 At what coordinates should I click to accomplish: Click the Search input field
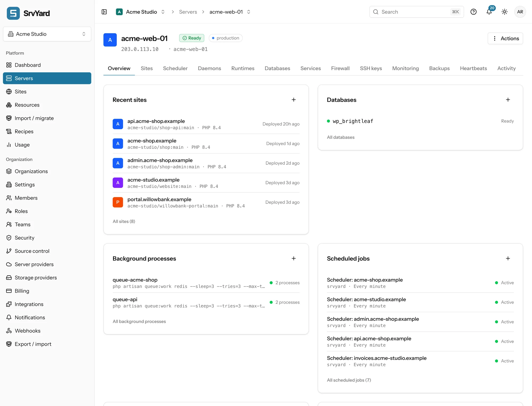click(x=417, y=12)
